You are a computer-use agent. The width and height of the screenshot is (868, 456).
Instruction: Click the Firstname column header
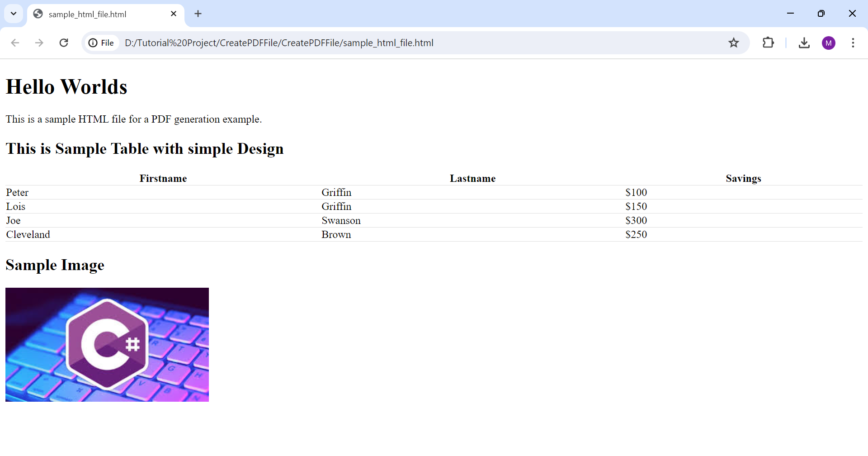click(163, 178)
